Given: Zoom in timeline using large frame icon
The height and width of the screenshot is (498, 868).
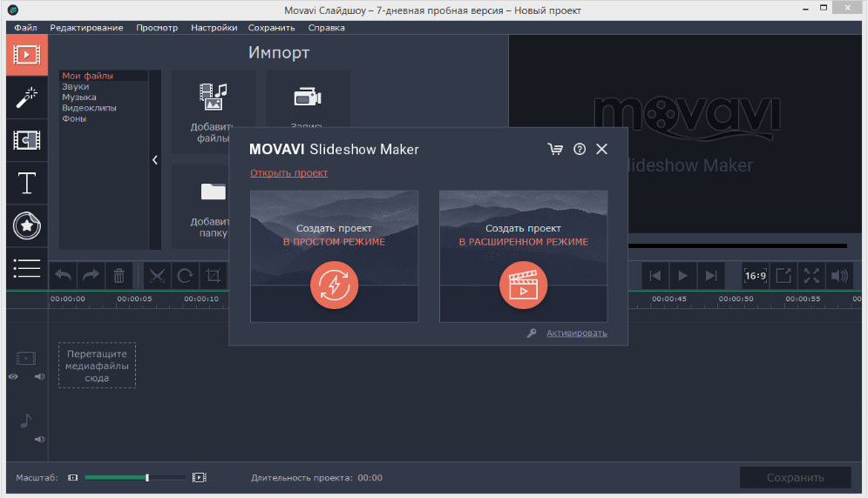Looking at the screenshot, I should pyautogui.click(x=200, y=477).
